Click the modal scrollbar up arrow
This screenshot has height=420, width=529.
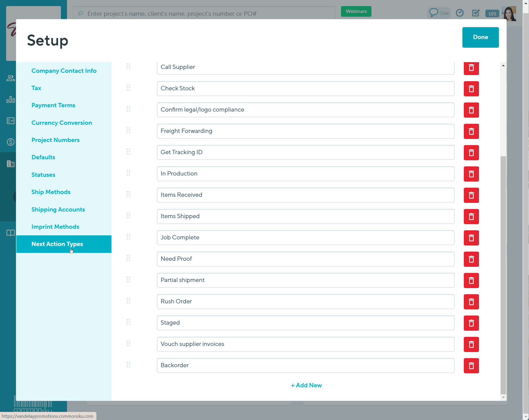[503, 66]
